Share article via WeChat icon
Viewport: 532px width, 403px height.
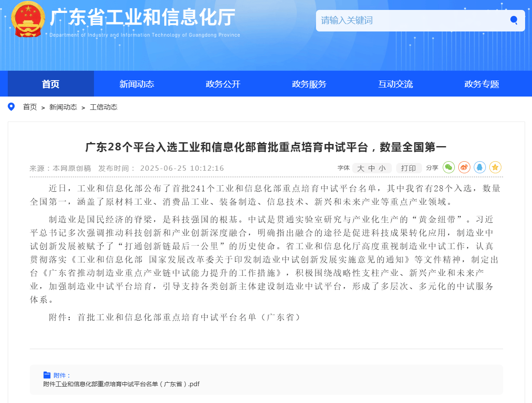click(x=449, y=167)
